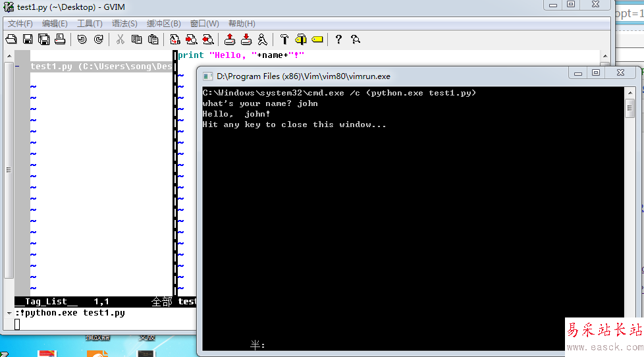The height and width of the screenshot is (357, 644).
Task: Click the Find Previous icon
Action: point(208,40)
